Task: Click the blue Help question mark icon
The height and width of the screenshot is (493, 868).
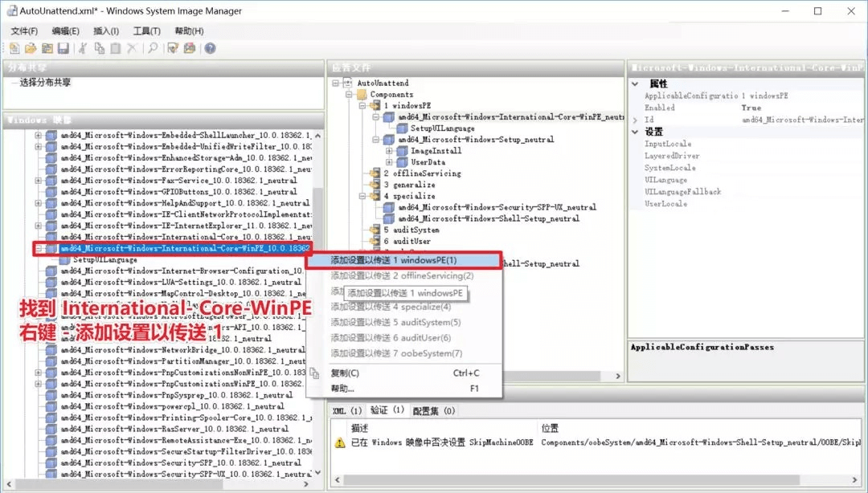Action: (x=210, y=49)
